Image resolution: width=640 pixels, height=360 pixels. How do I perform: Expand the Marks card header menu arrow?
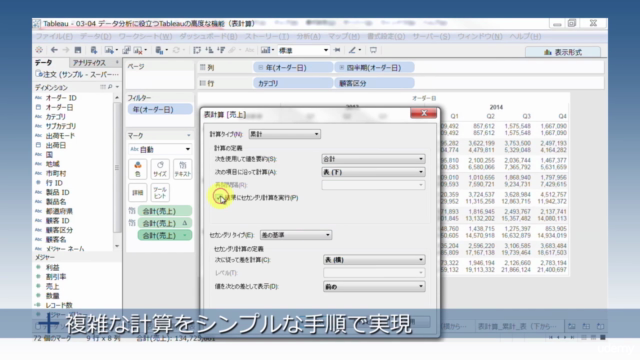pyautogui.click(x=189, y=135)
